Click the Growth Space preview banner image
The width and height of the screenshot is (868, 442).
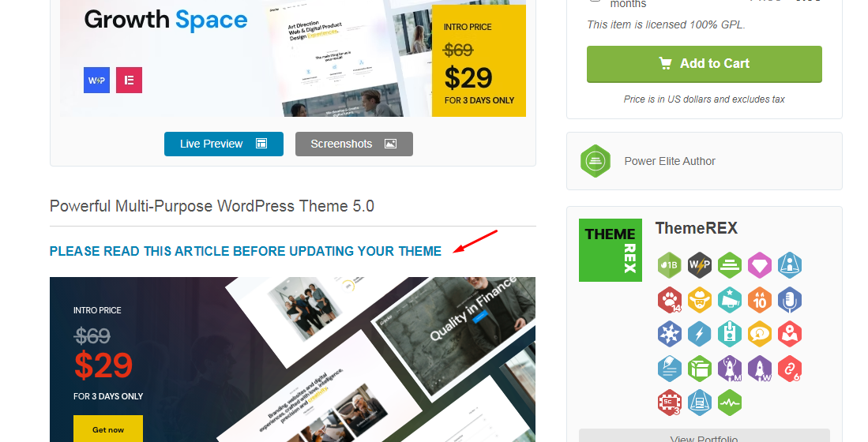coord(293,58)
